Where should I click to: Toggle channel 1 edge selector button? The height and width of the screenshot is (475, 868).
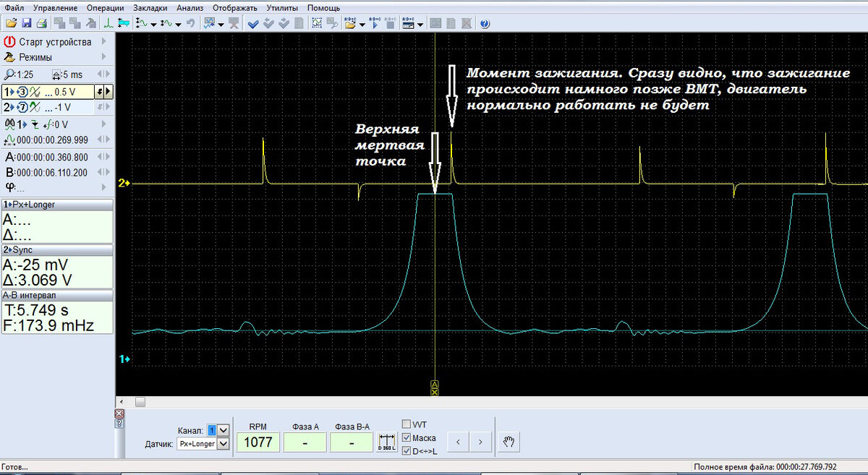coord(98,92)
